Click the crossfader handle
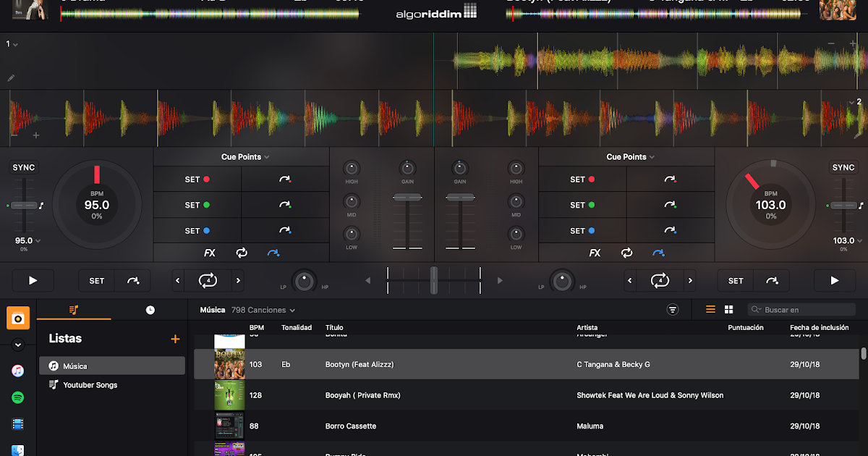The height and width of the screenshot is (456, 868). [x=434, y=280]
